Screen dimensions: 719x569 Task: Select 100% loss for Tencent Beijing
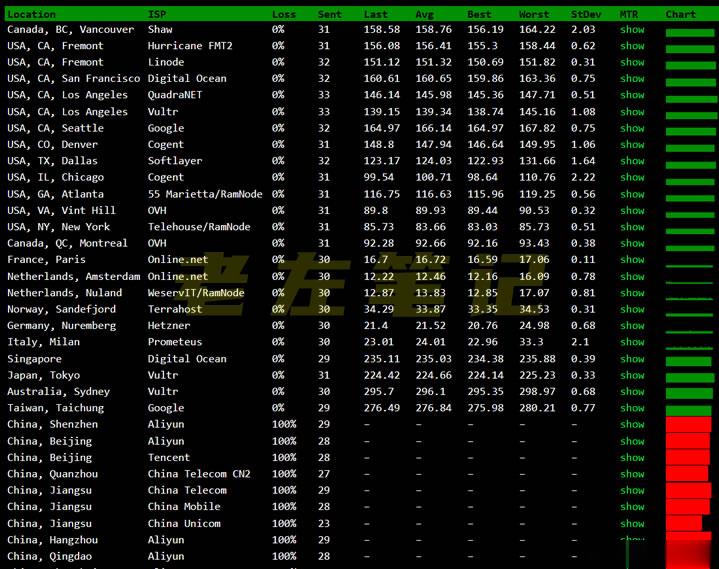(x=284, y=458)
